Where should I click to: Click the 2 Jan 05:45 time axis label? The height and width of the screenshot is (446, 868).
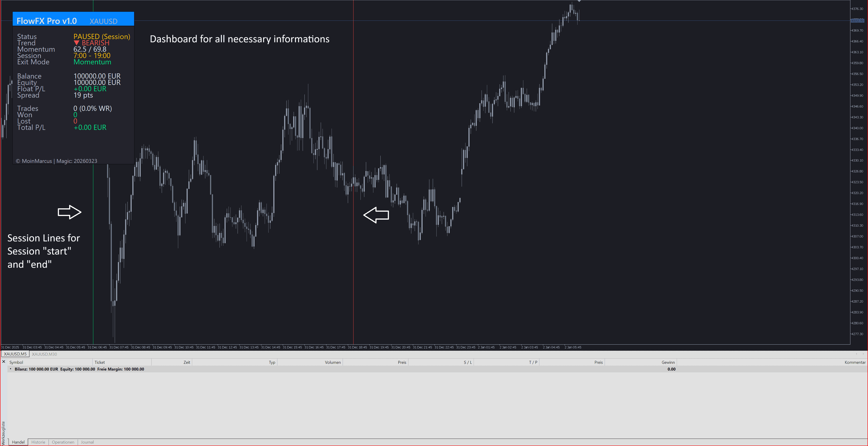pos(573,347)
